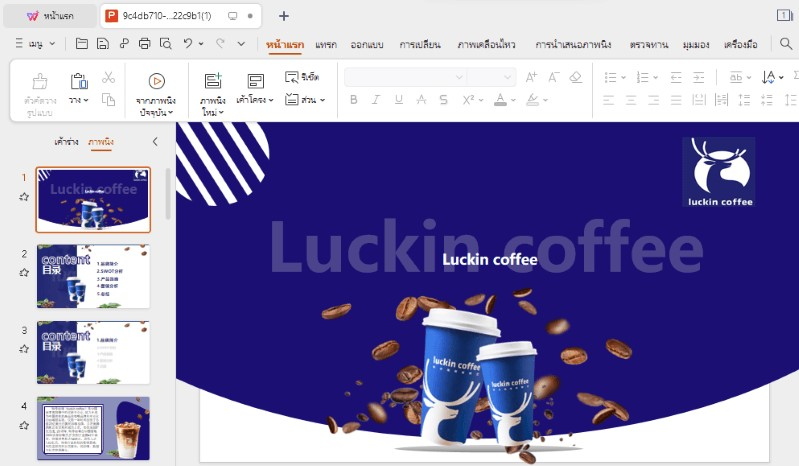This screenshot has width=799, height=466.
Task: Expand the numbered list dropdown arrow
Action: tap(656, 78)
